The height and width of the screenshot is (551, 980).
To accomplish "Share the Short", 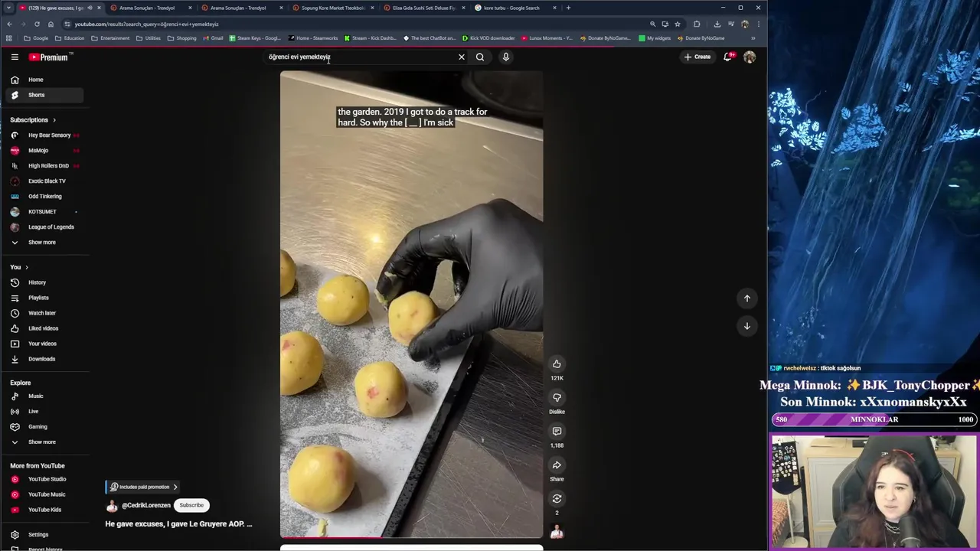I will [557, 465].
